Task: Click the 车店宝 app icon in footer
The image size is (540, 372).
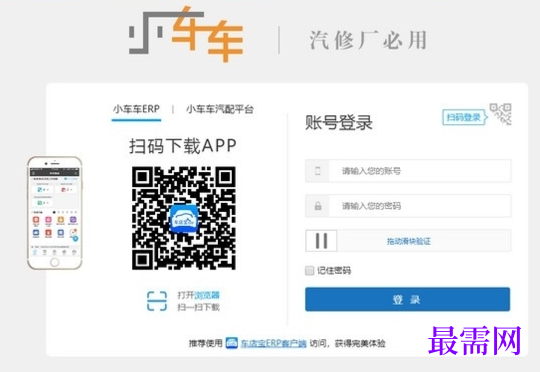Action: click(232, 343)
